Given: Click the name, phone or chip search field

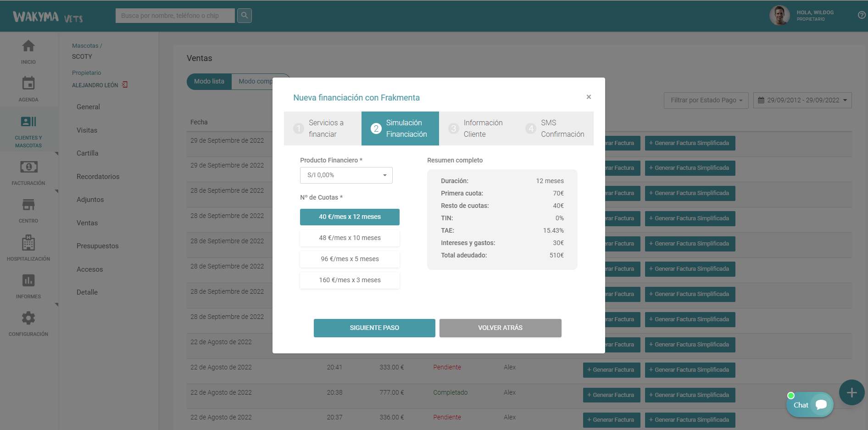Looking at the screenshot, I should point(175,16).
